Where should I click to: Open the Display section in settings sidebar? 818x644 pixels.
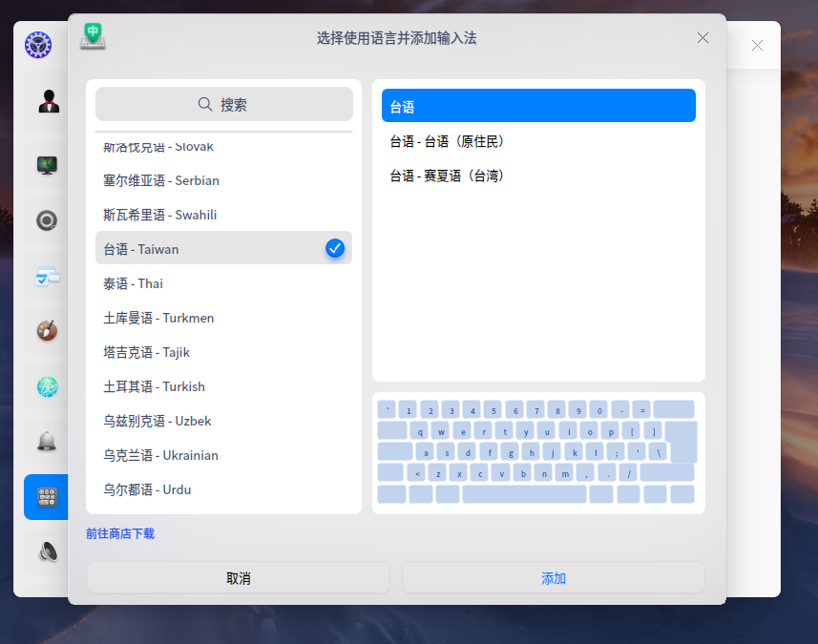coord(47,165)
